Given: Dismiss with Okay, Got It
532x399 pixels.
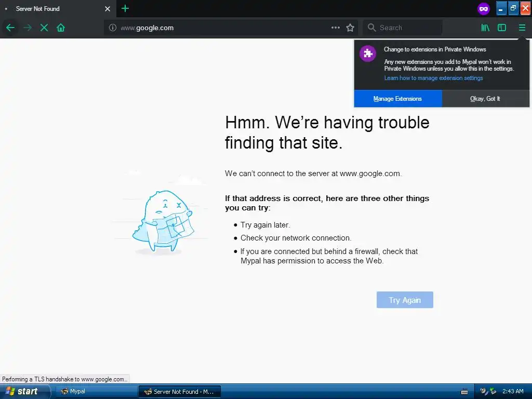Looking at the screenshot, I should click(x=485, y=99).
